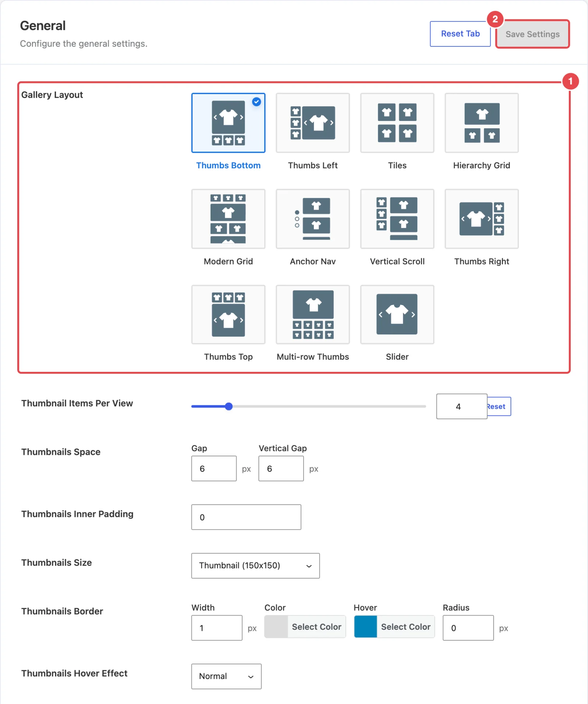Select the Multi-row Thumbs layout icon
Viewport: 588px width, 704px height.
313,315
